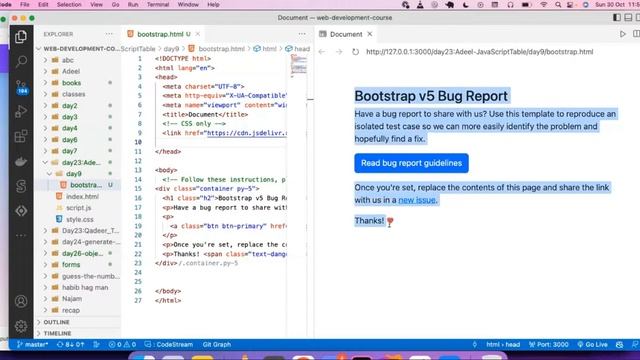Open the Accounts icon in activity bar

point(21,301)
